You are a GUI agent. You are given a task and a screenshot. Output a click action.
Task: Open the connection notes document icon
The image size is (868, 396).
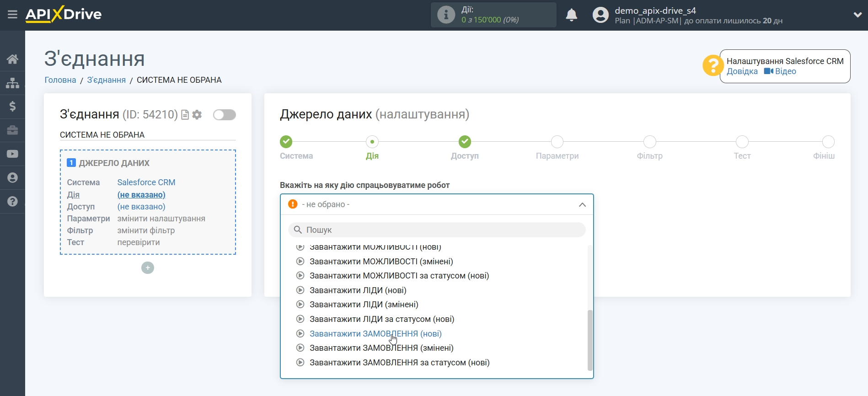coord(185,115)
